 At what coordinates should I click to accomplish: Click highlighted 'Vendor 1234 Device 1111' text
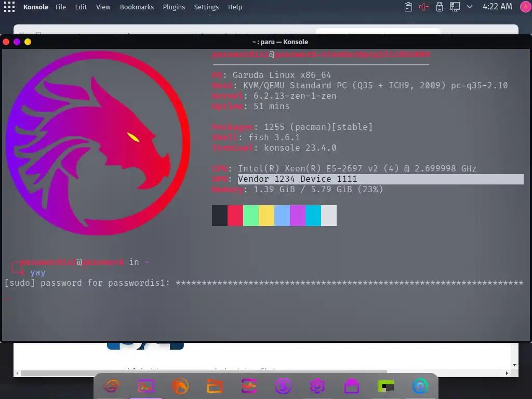(298, 179)
